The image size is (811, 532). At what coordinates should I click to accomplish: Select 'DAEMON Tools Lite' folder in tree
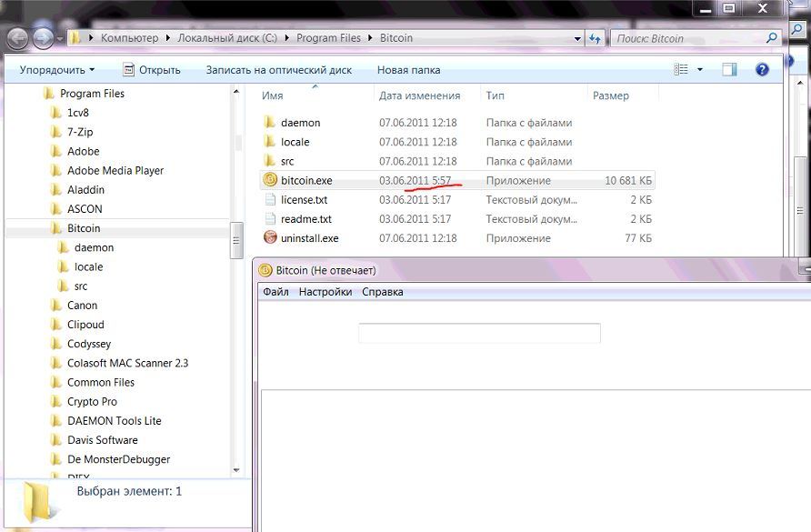(x=114, y=421)
